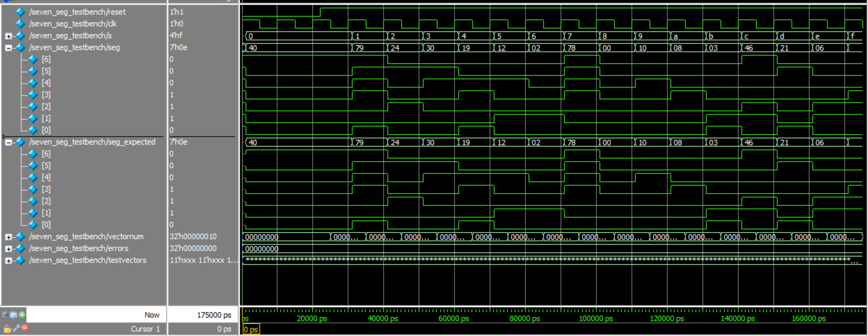Click the red Remove Cursor icon
Viewport: 868px width, 336px height.
[x=25, y=329]
